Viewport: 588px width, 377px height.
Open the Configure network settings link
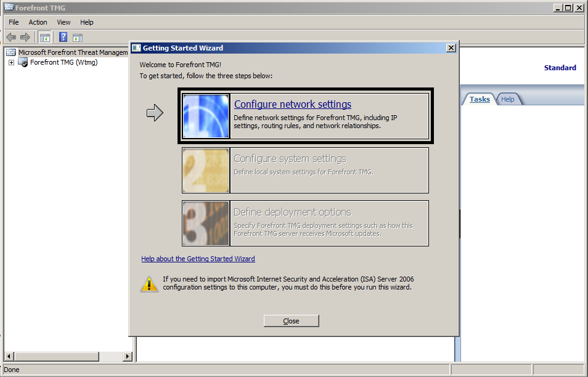[292, 103]
